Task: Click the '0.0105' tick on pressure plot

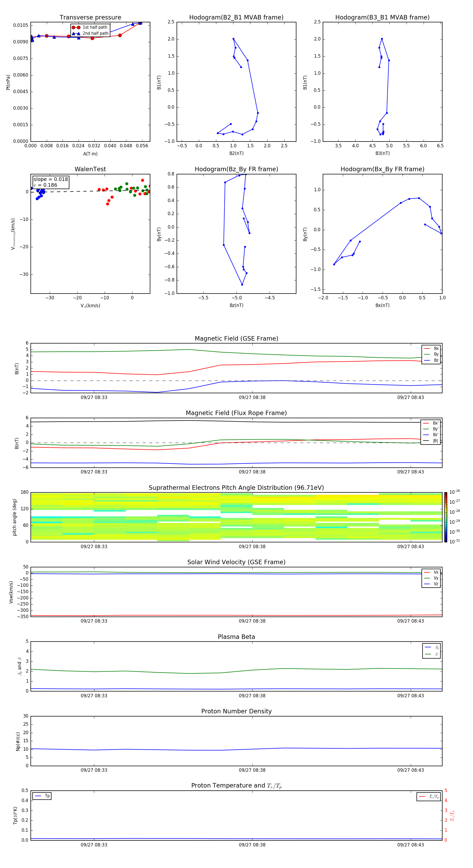Action: pyautogui.click(x=20, y=25)
